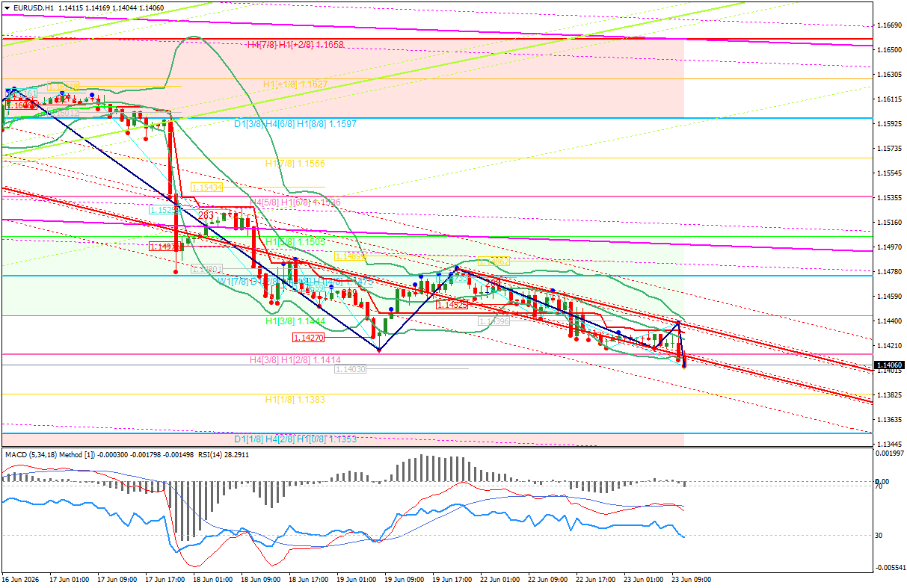Viewport: 907px width, 588px height.
Task: Select the red 283 value on chart
Action: click(206, 215)
